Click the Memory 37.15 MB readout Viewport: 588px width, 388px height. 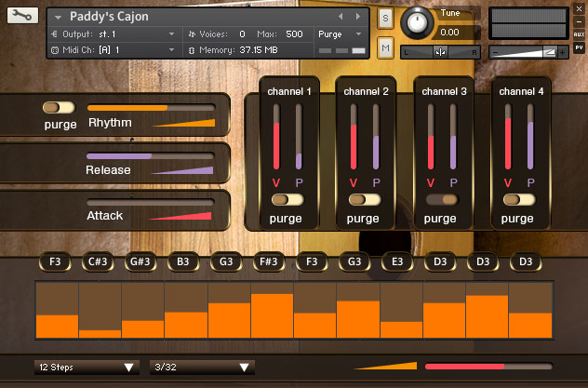pos(259,50)
